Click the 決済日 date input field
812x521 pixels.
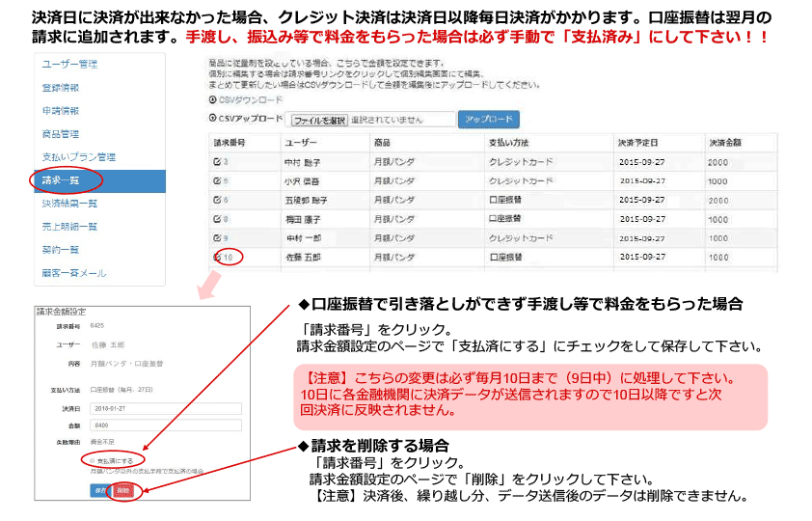pos(166,409)
